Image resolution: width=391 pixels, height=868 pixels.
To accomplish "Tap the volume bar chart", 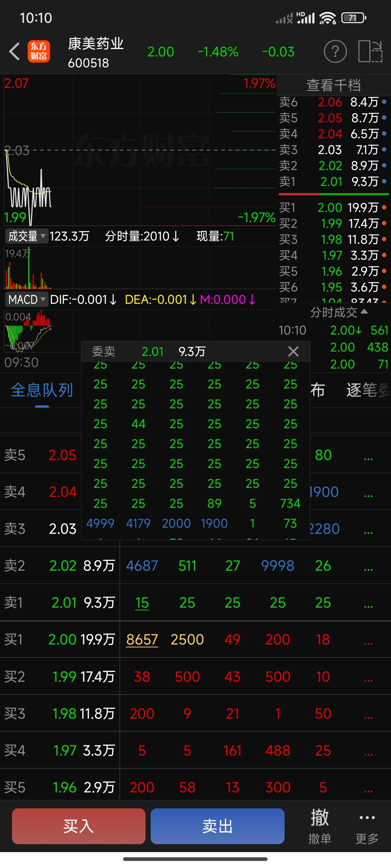I will point(140,268).
